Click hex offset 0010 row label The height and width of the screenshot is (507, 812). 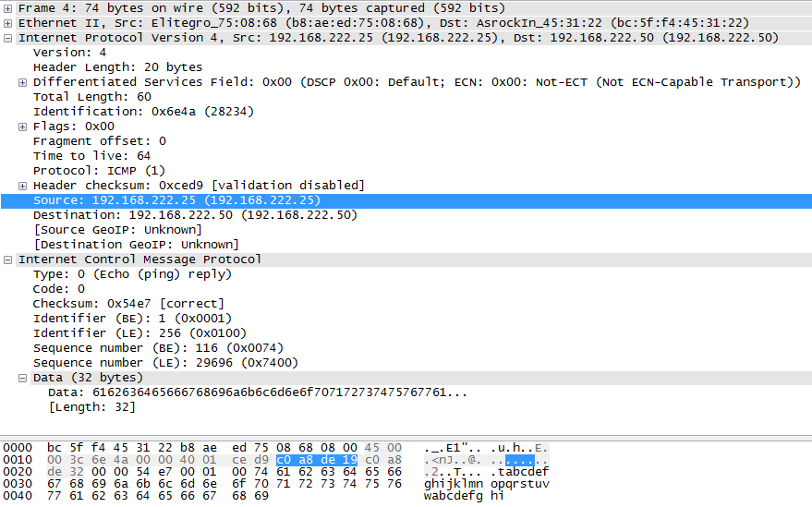pyautogui.click(x=18, y=460)
